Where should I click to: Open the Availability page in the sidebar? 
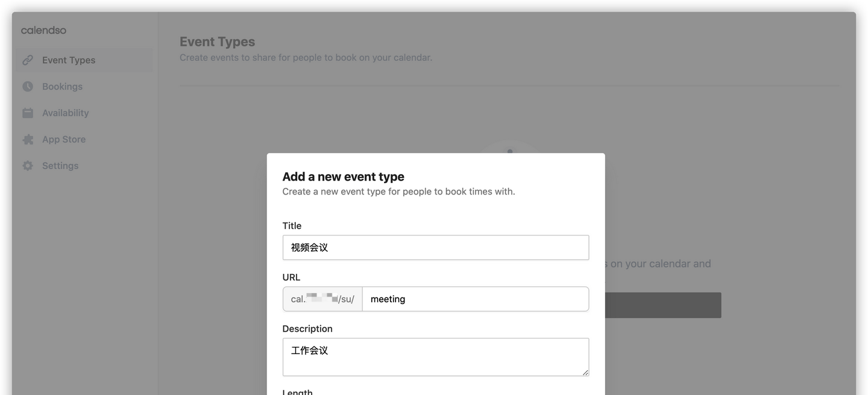[65, 113]
